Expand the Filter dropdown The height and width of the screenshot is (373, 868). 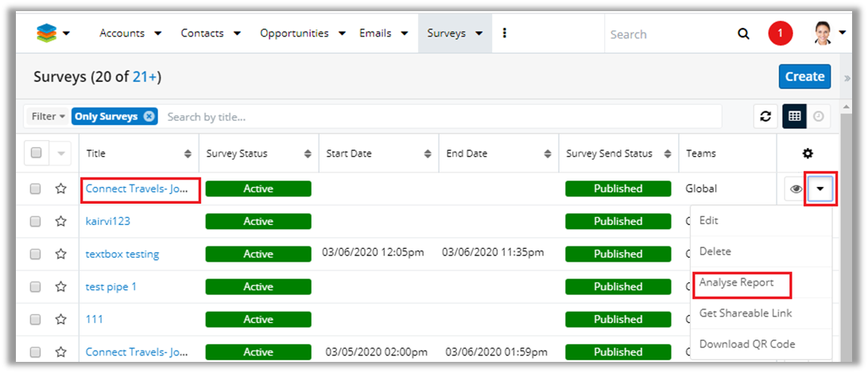pos(48,116)
